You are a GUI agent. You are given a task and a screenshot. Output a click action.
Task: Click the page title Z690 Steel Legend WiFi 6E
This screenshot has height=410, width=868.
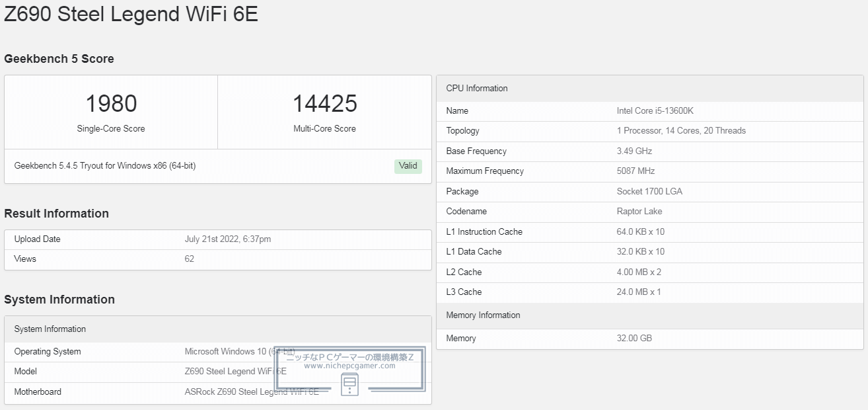tap(131, 14)
